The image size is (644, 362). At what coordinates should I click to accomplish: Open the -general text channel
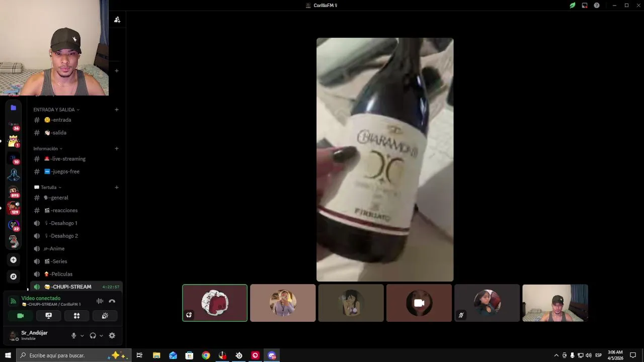point(75,198)
